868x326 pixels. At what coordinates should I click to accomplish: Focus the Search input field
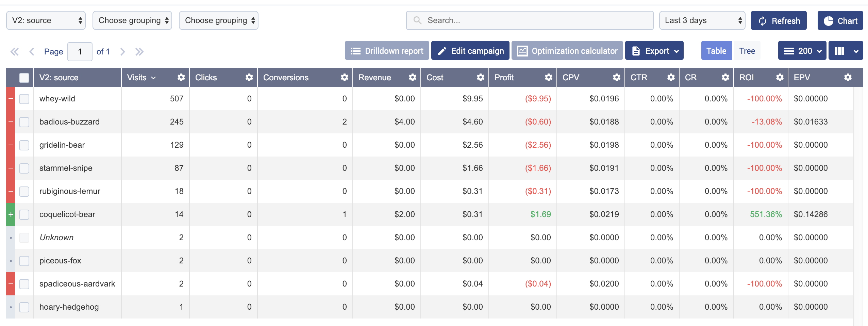click(530, 20)
